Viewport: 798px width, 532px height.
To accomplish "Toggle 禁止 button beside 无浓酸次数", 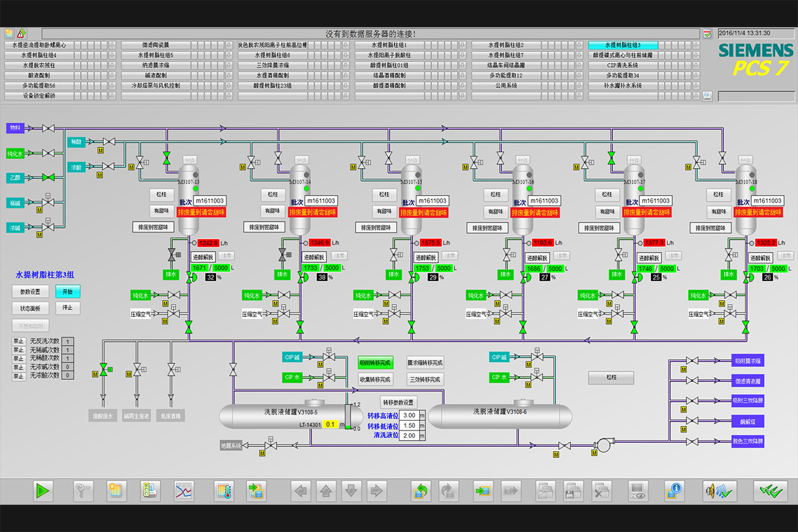I will coord(19,376).
